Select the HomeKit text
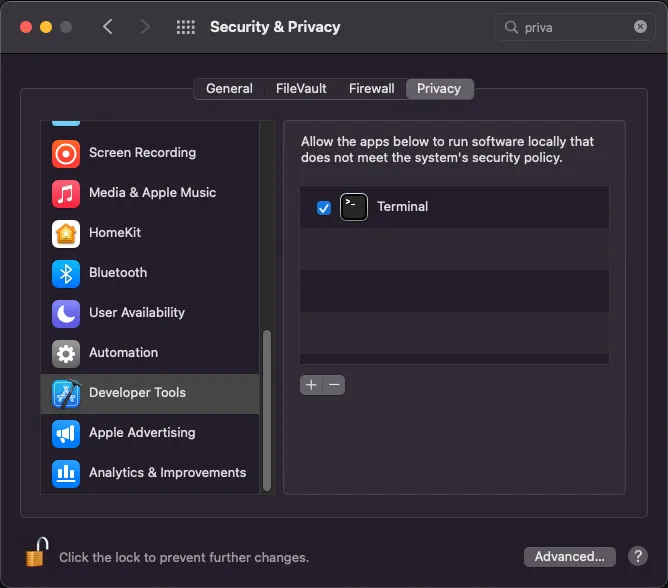Image resolution: width=668 pixels, height=588 pixels. point(115,233)
